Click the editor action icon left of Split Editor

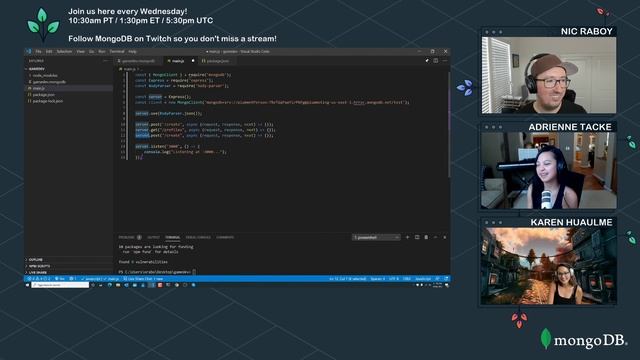pyautogui.click(x=427, y=61)
